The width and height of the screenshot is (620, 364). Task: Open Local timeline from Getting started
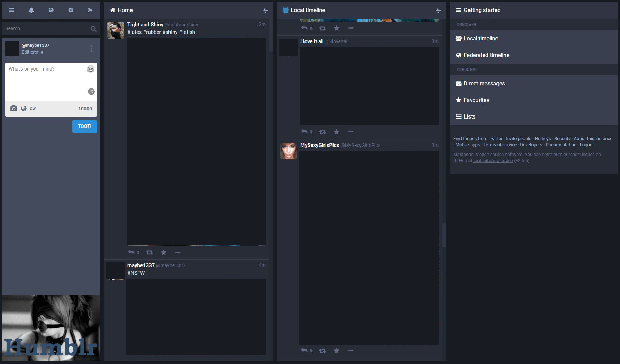coord(534,39)
